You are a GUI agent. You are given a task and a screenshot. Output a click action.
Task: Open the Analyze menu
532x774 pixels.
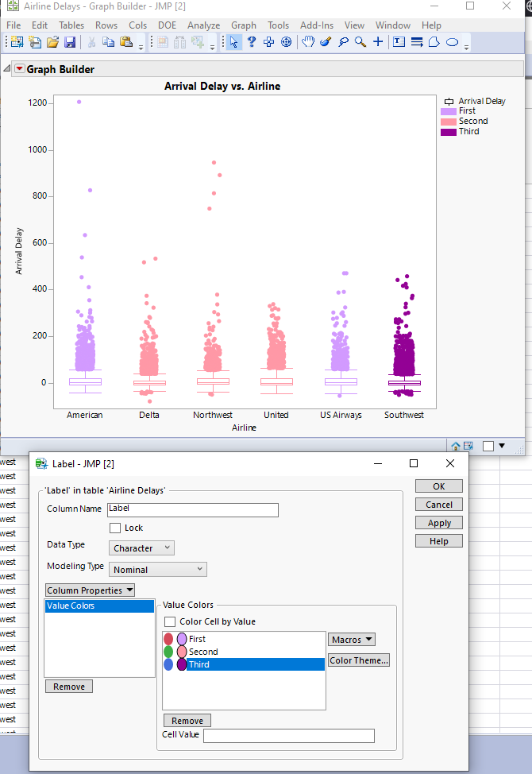pyautogui.click(x=203, y=25)
